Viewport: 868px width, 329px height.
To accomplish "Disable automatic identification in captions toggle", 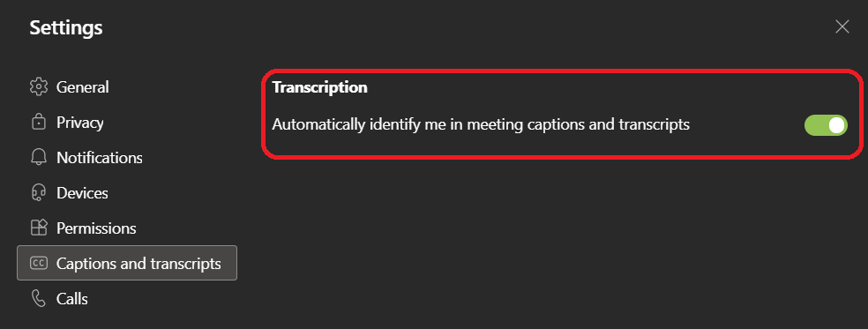I will [x=826, y=125].
